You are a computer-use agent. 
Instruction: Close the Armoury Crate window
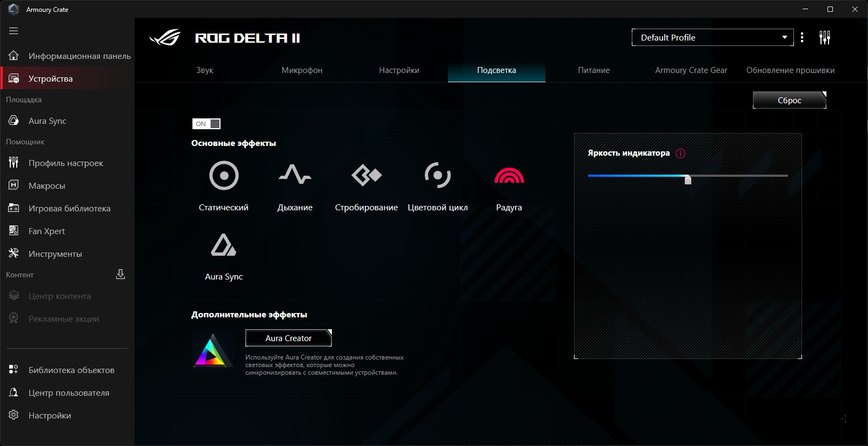pyautogui.click(x=855, y=9)
